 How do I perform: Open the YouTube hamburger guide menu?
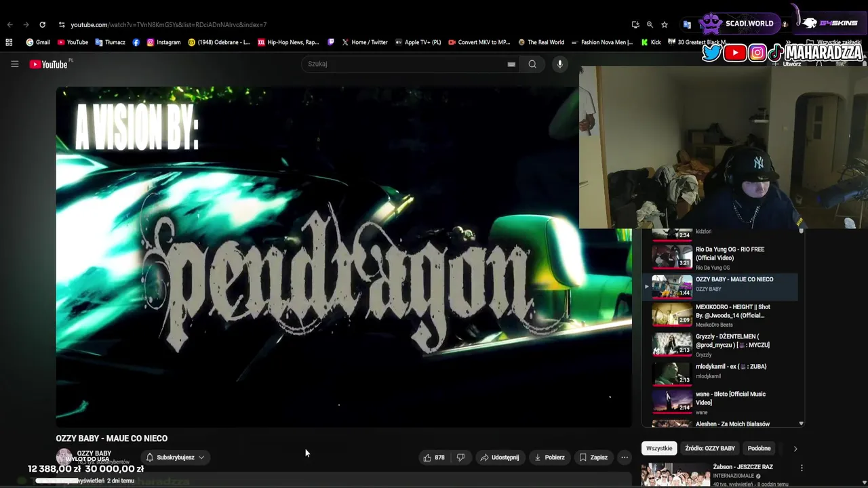click(x=14, y=64)
